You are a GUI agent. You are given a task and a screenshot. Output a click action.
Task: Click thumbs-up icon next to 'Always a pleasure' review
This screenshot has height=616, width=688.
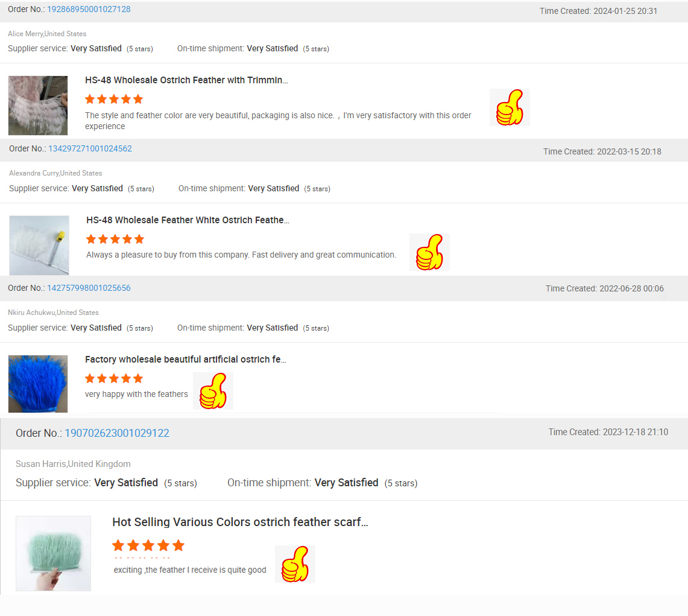click(x=429, y=252)
